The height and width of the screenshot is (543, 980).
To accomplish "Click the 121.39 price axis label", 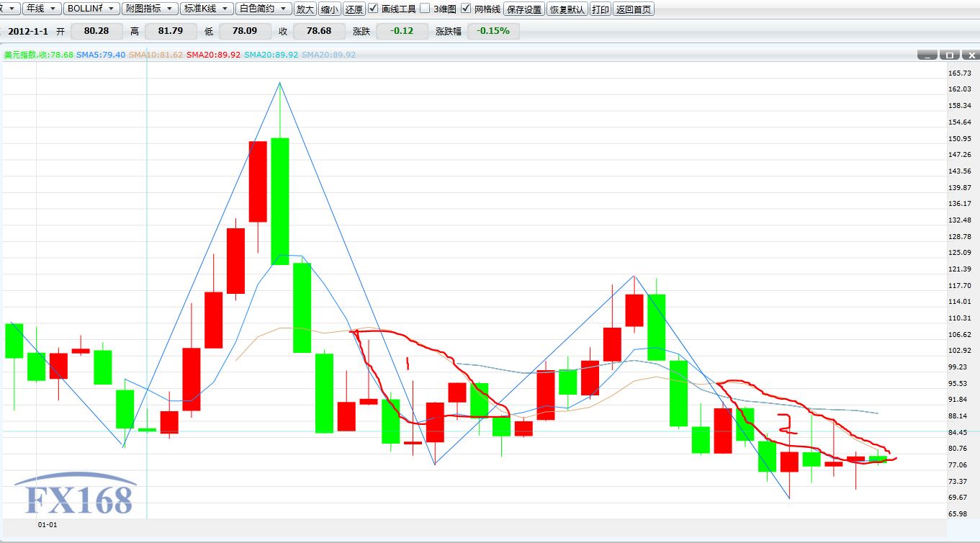I will (961, 269).
